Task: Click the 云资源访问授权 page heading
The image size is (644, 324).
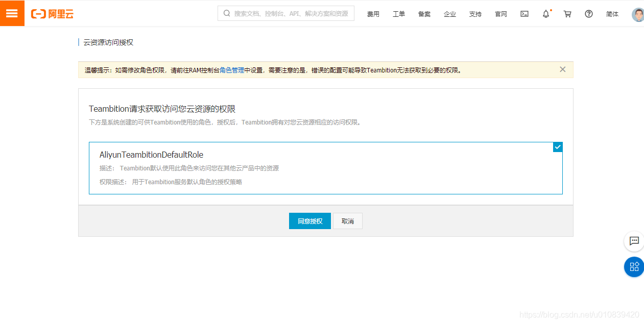Action: click(x=108, y=42)
